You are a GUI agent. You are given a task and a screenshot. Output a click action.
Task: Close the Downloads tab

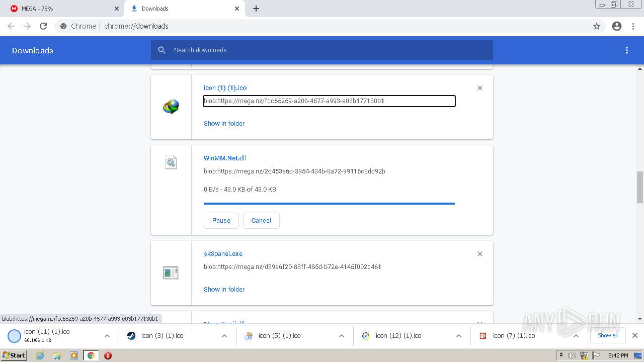[237, 9]
